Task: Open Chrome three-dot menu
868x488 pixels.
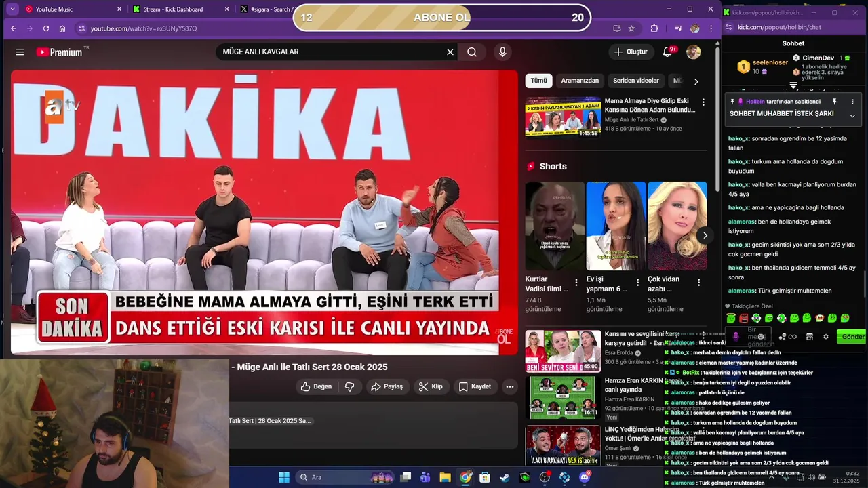Action: [711, 28]
